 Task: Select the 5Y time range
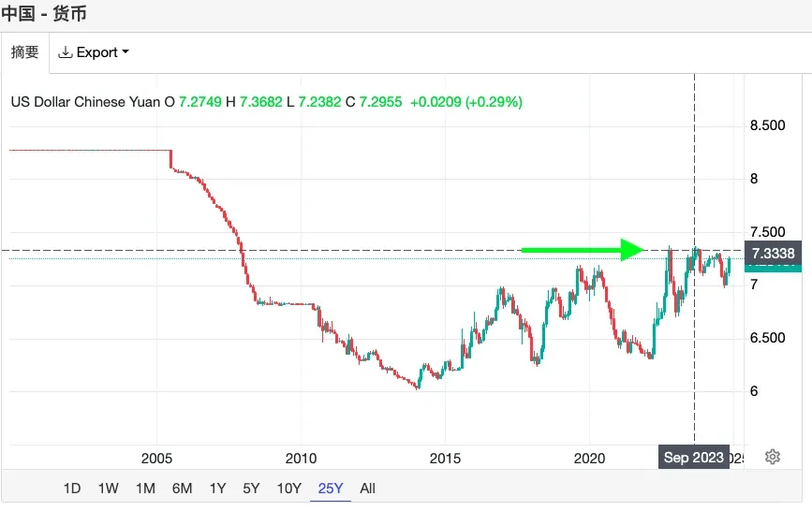pyautogui.click(x=251, y=489)
